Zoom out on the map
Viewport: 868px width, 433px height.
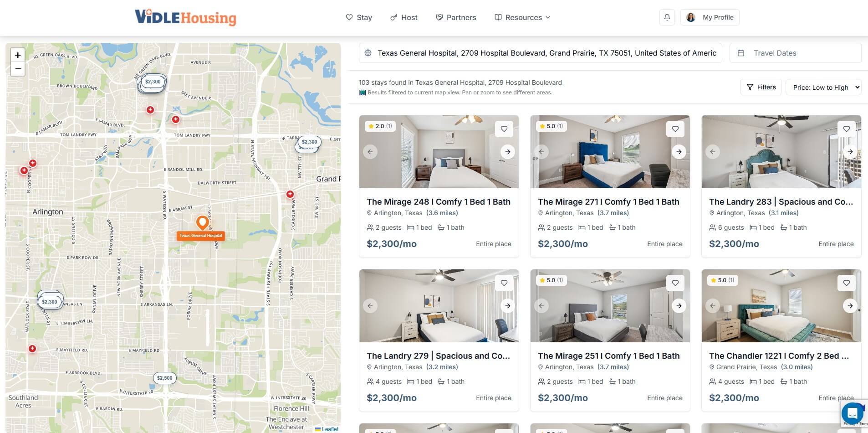tap(18, 69)
